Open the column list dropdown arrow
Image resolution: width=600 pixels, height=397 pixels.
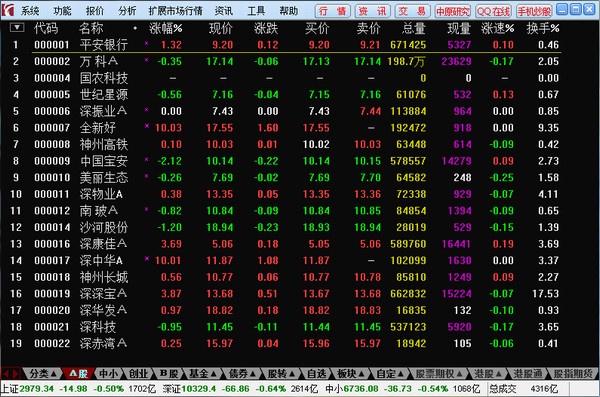(17, 28)
